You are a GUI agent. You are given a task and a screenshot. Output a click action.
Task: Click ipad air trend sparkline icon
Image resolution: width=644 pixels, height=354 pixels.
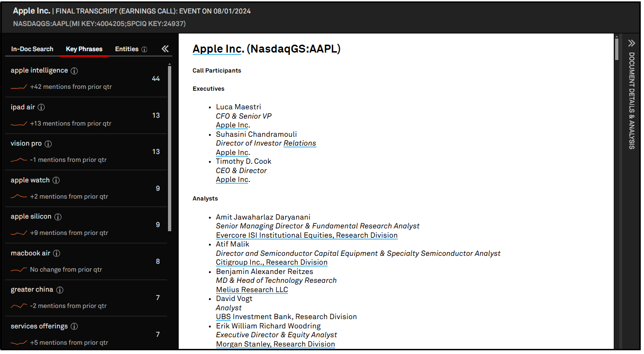[19, 124]
